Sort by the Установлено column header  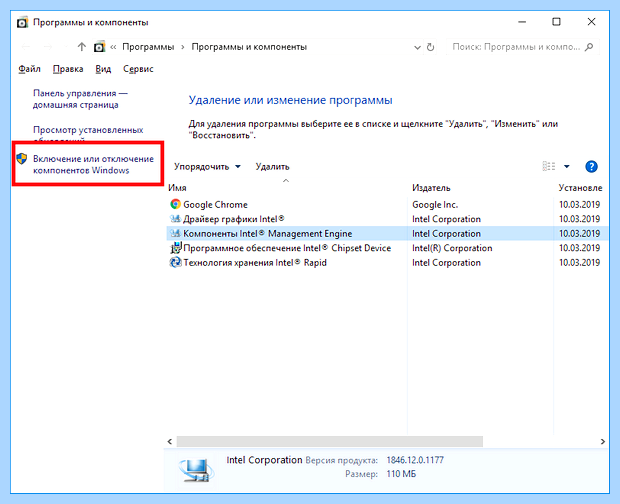(580, 188)
